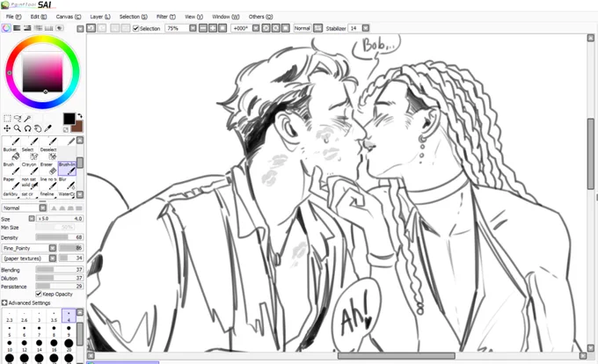Image resolution: width=598 pixels, height=364 pixels.
Task: Pick the Blur brush
Action: click(x=67, y=184)
